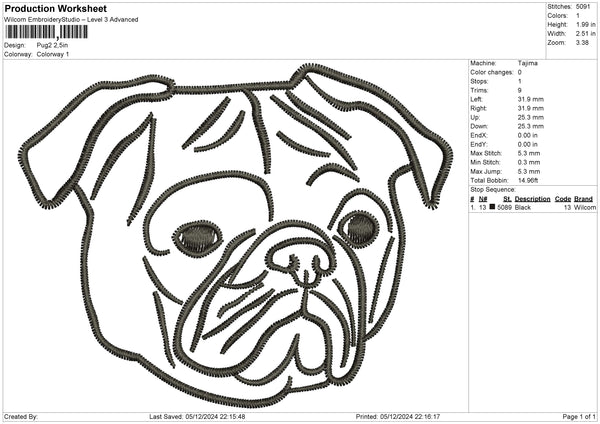Image resolution: width=600 pixels, height=424 pixels.
Task: Select the 'Production Worksheet' heading
Action: click(55, 8)
